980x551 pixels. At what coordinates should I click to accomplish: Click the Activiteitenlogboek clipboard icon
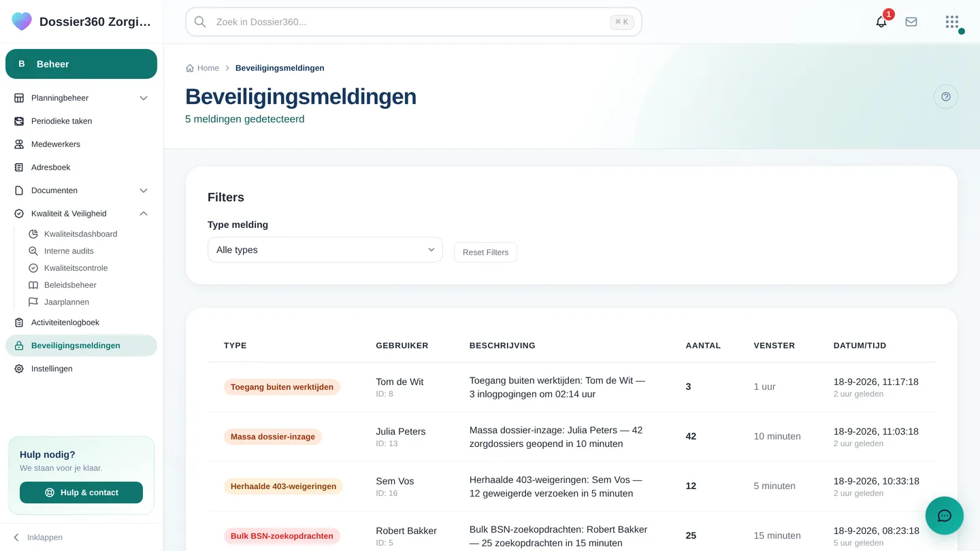coord(19,322)
